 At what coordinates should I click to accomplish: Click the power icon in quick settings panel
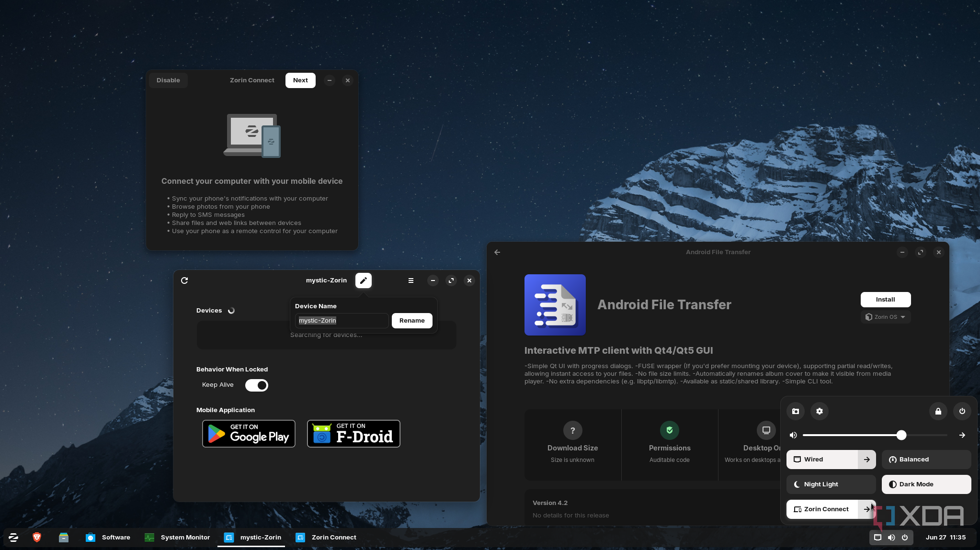(x=962, y=411)
